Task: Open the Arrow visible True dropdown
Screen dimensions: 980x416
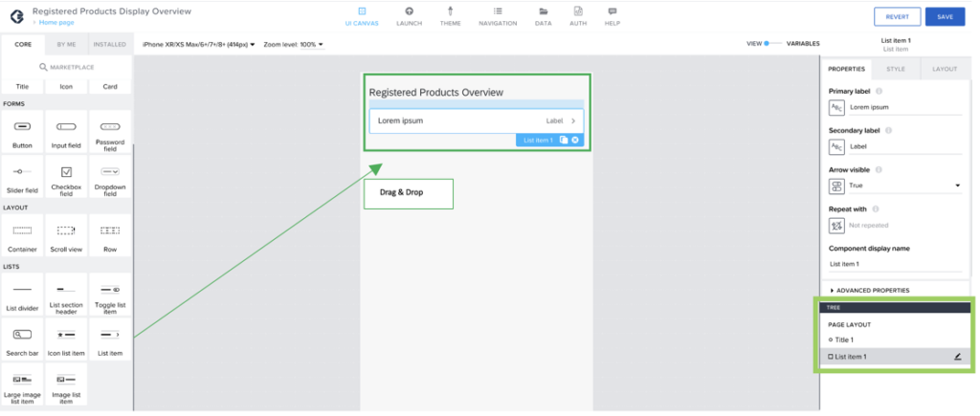Action: click(895, 186)
